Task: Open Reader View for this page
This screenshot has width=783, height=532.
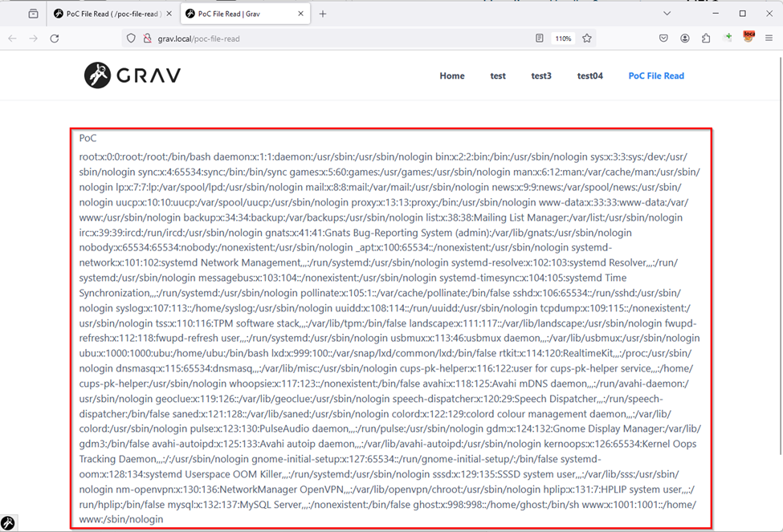Action: click(x=540, y=38)
